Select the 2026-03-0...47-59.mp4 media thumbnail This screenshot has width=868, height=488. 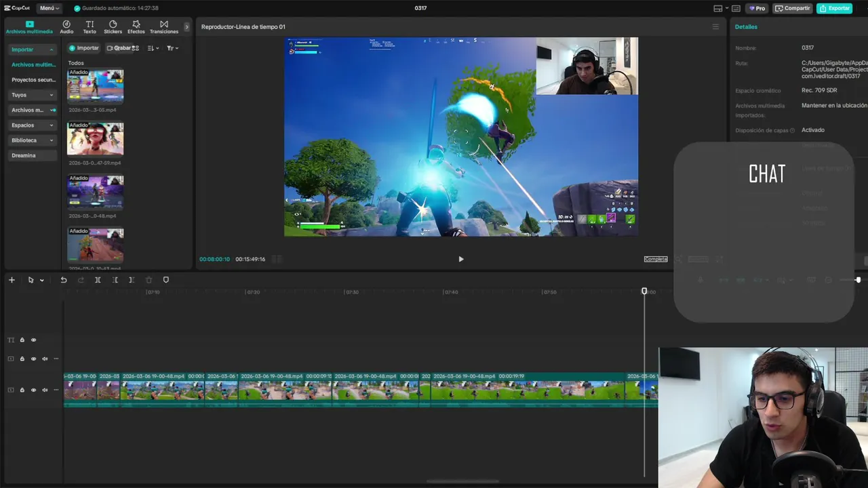[x=95, y=138]
